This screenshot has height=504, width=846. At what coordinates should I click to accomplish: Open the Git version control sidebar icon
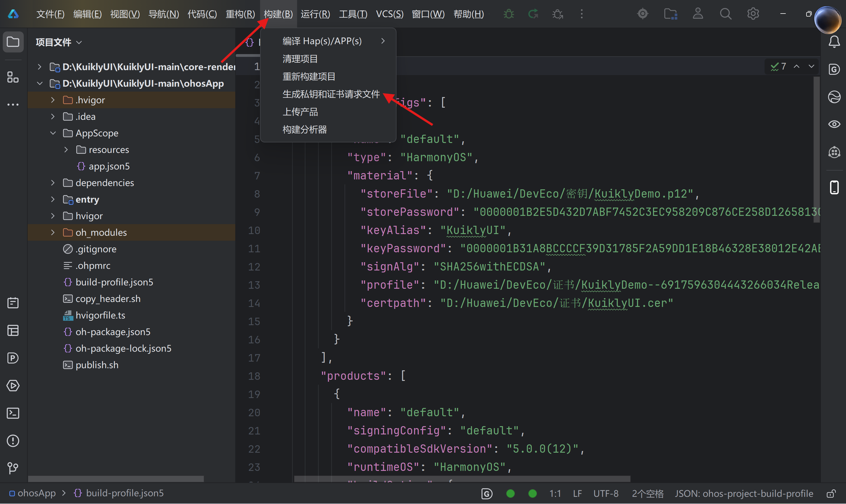click(x=13, y=468)
